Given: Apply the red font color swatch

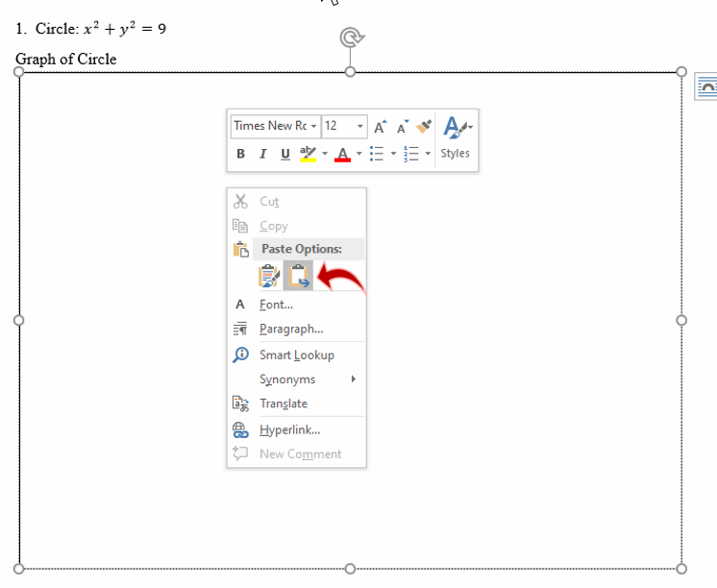Looking at the screenshot, I should (x=342, y=154).
